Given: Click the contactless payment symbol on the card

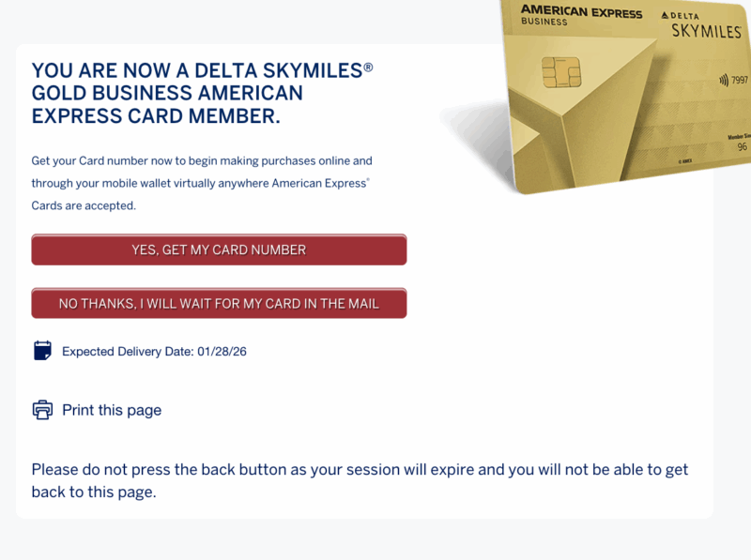Looking at the screenshot, I should (724, 81).
